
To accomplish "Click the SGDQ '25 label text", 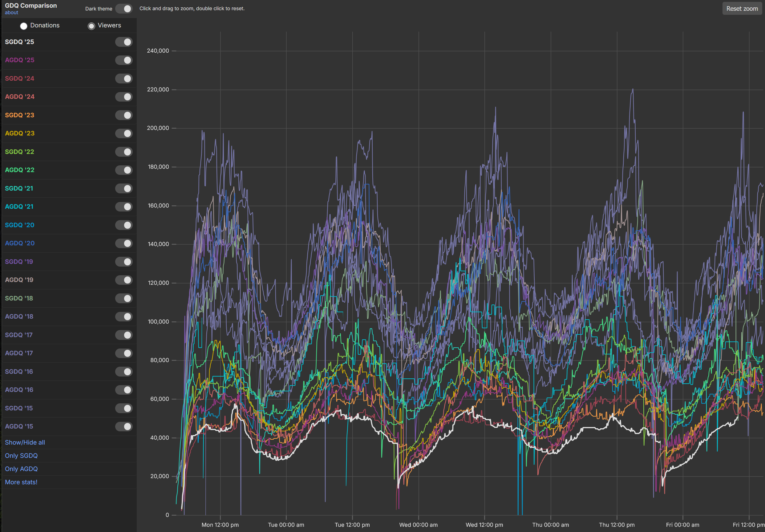I will tap(19, 42).
